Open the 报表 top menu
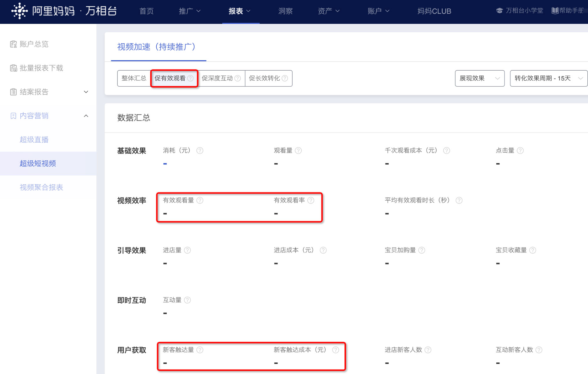 click(240, 11)
